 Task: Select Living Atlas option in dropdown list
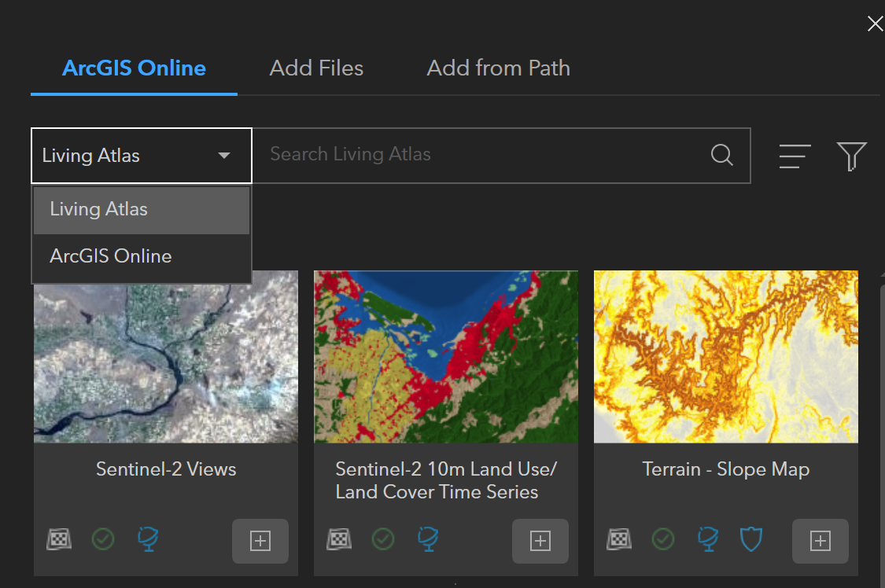click(141, 210)
